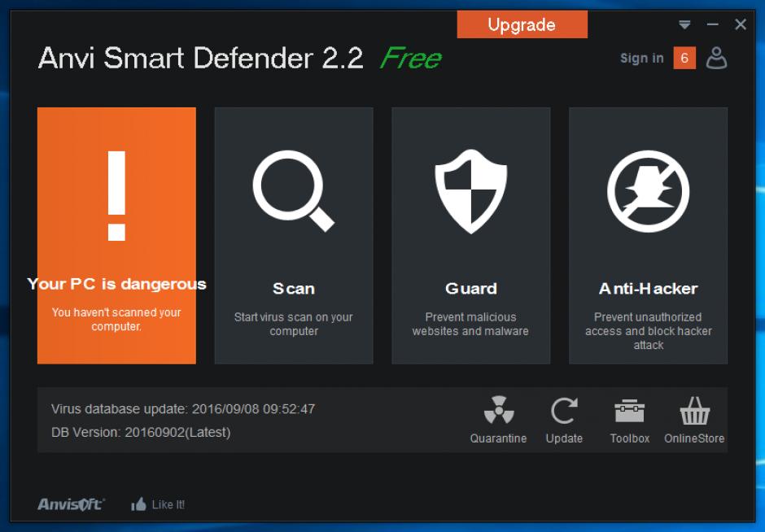Click 'Prevent malicious websites and malware' description

pos(471,324)
